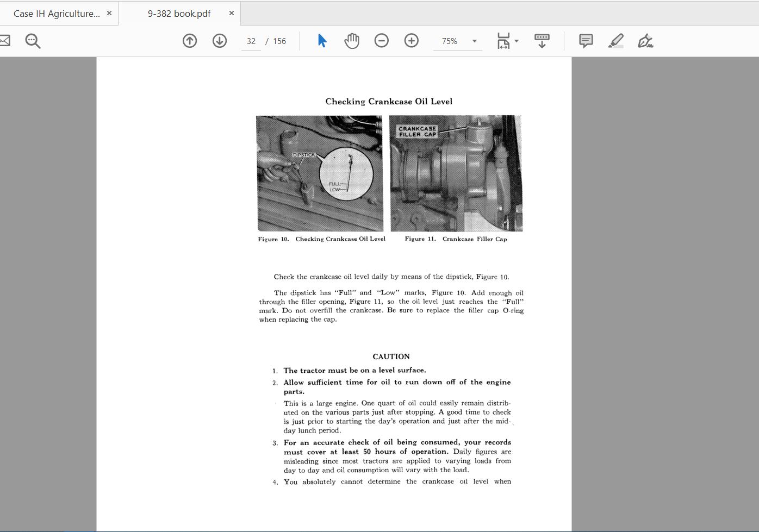Image resolution: width=759 pixels, height=532 pixels.
Task: Click the page number 32 field
Action: tap(251, 41)
